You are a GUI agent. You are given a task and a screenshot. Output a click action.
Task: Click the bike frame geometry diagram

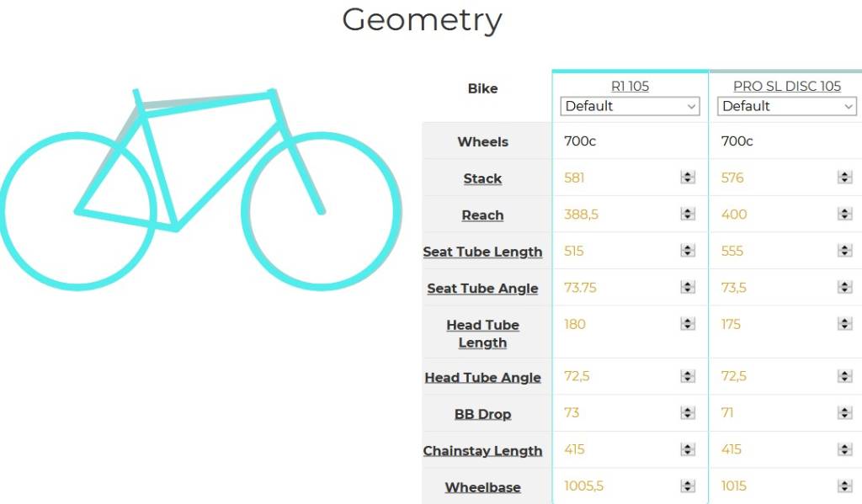pyautogui.click(x=201, y=188)
